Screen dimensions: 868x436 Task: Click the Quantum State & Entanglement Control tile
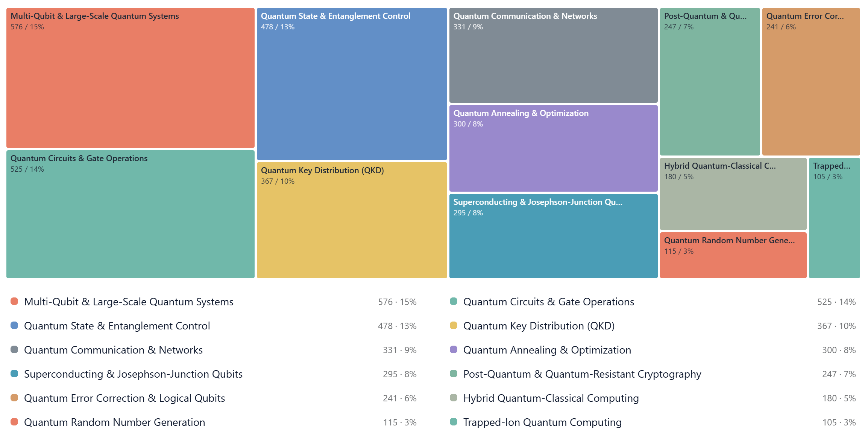pyautogui.click(x=352, y=84)
